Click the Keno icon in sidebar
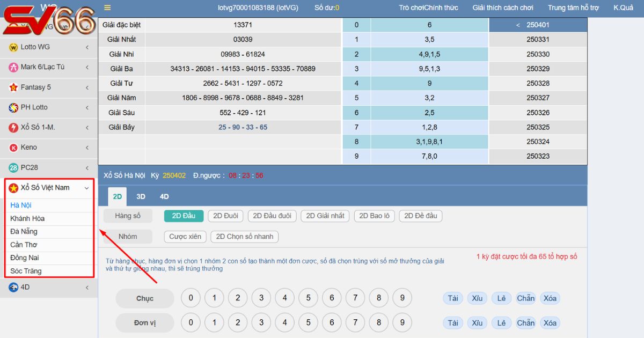 coord(13,148)
